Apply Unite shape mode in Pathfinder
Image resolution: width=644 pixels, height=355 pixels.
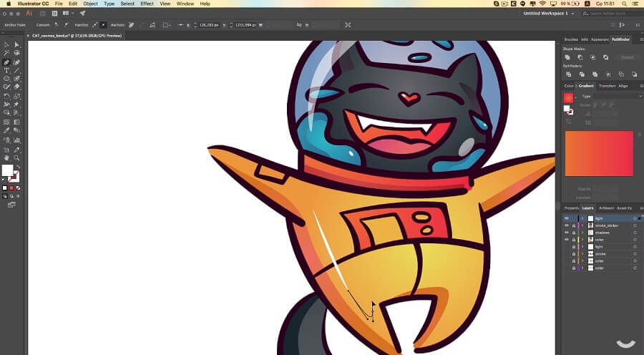tap(567, 57)
